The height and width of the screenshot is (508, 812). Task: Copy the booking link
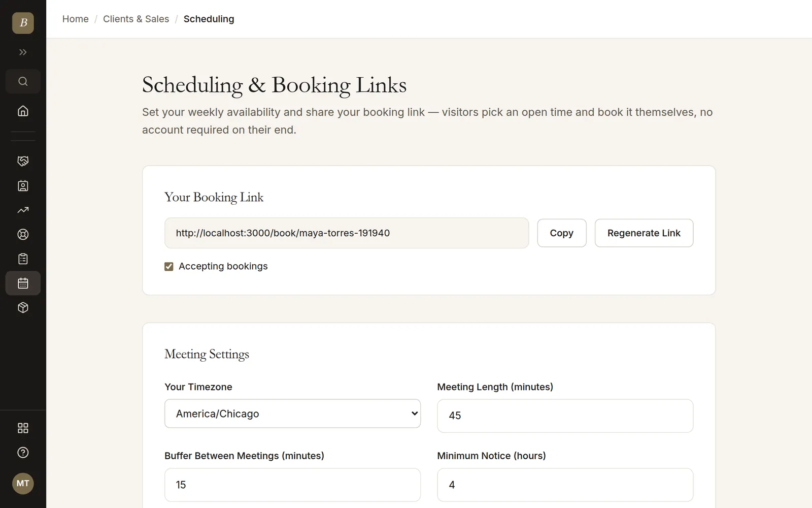562,233
